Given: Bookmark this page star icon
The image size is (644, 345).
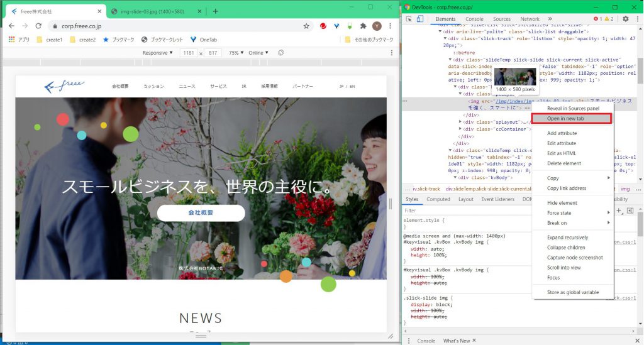Looking at the screenshot, I should pos(306,26).
